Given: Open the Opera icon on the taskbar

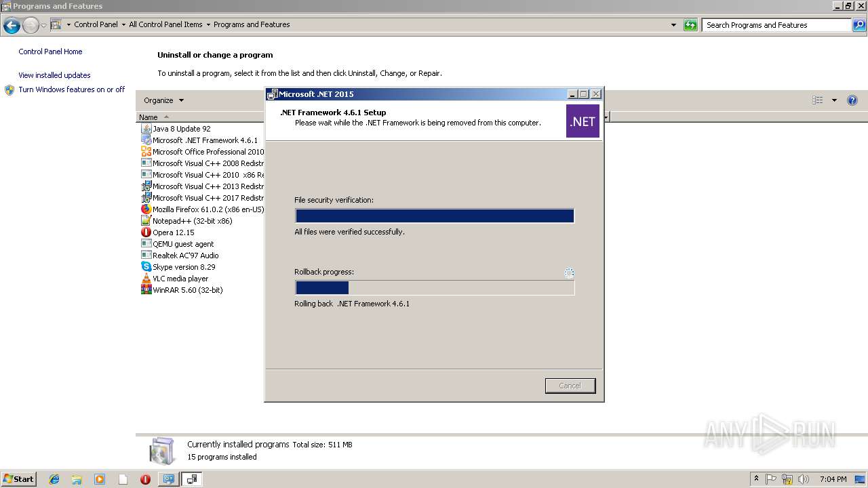Looking at the screenshot, I should coord(145,479).
